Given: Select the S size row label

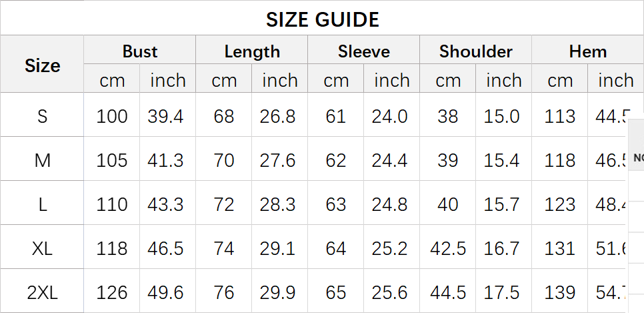Looking at the screenshot, I should (x=42, y=116).
